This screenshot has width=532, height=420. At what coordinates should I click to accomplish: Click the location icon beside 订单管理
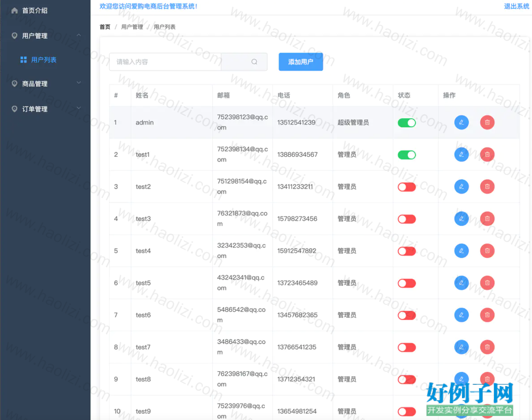click(x=15, y=109)
